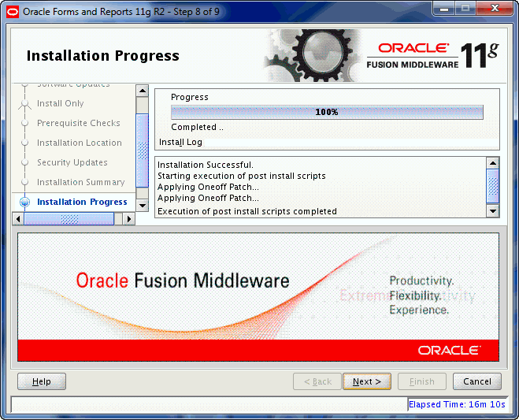Click 'Execution of post install scripts completed' line
Screen dimensions: 519x420
247,211
